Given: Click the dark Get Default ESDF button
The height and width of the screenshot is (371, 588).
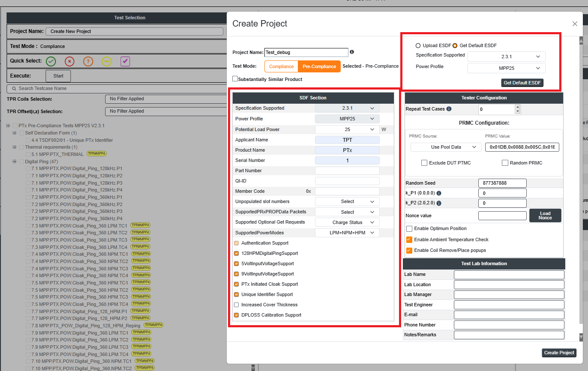Looking at the screenshot, I should coord(522,83).
